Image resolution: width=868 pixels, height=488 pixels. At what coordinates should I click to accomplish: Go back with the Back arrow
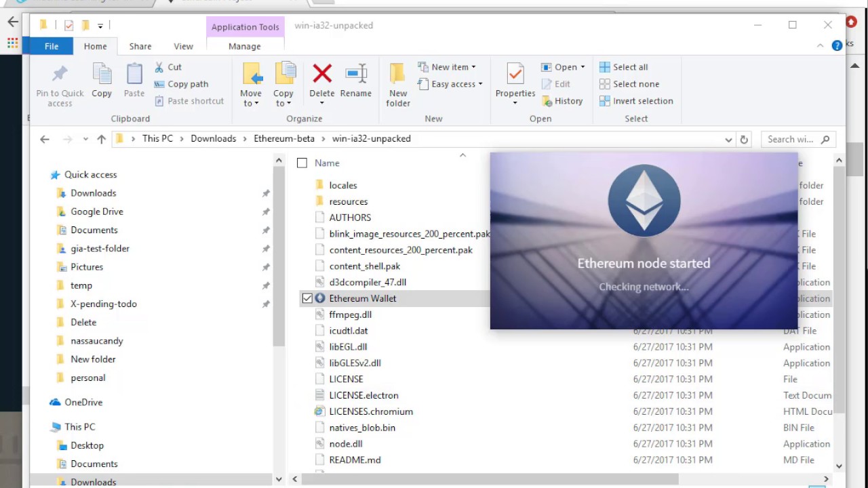[x=45, y=139]
